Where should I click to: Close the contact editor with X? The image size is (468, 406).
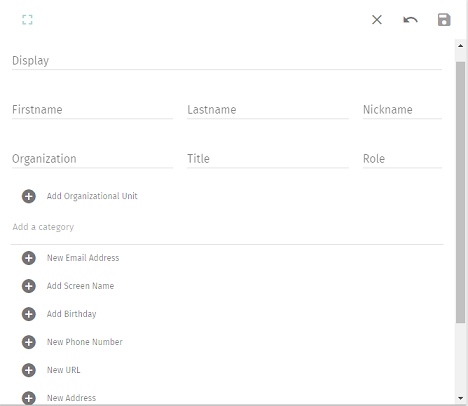(377, 20)
